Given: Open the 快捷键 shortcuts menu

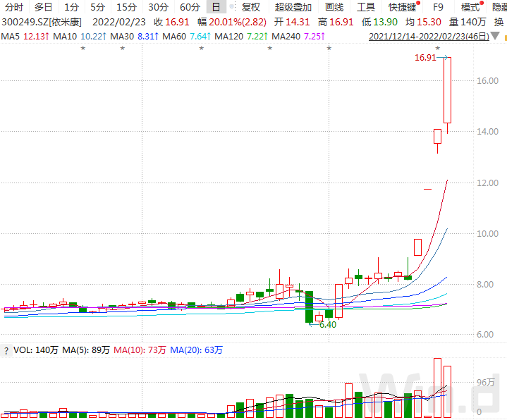Looking at the screenshot, I should (x=403, y=7).
